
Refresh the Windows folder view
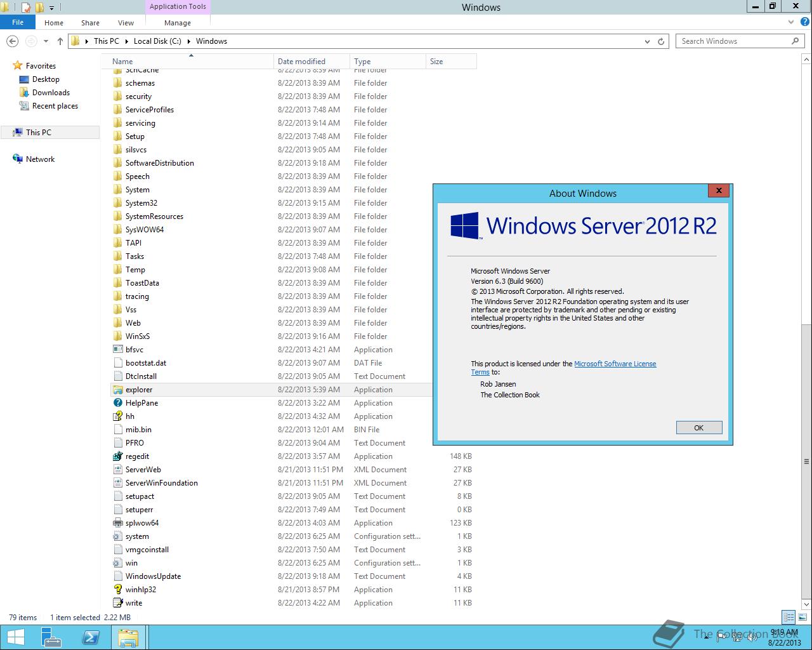[x=661, y=41]
